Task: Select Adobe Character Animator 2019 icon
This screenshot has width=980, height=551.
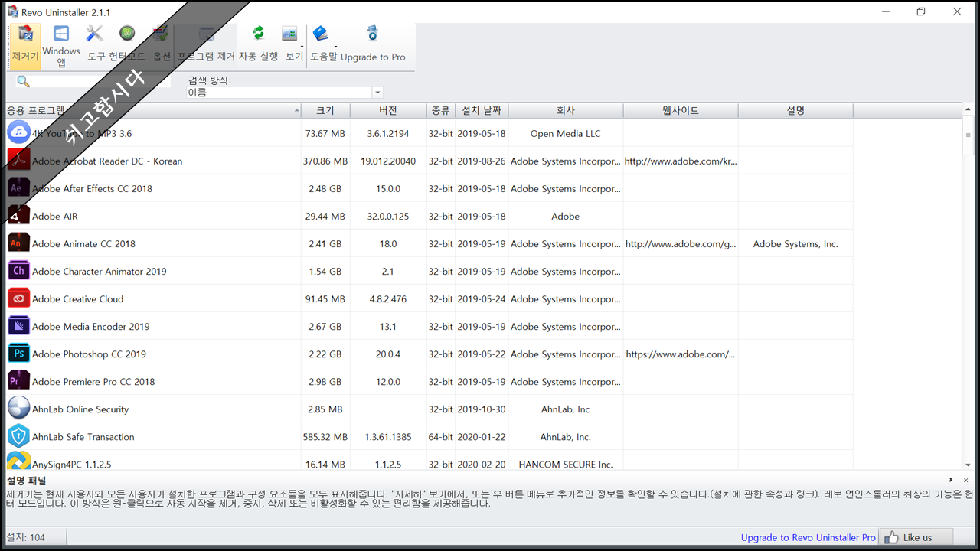Action: [18, 271]
